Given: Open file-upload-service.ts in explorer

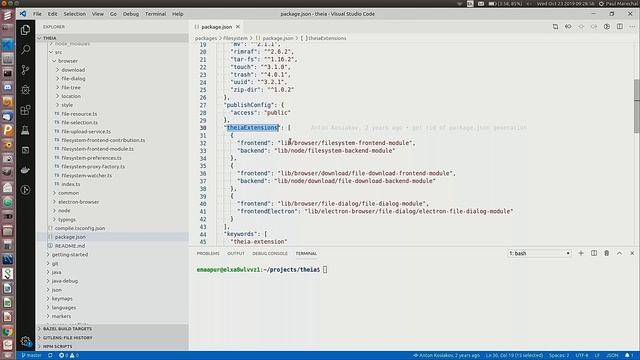Looking at the screenshot, I should click(86, 131).
